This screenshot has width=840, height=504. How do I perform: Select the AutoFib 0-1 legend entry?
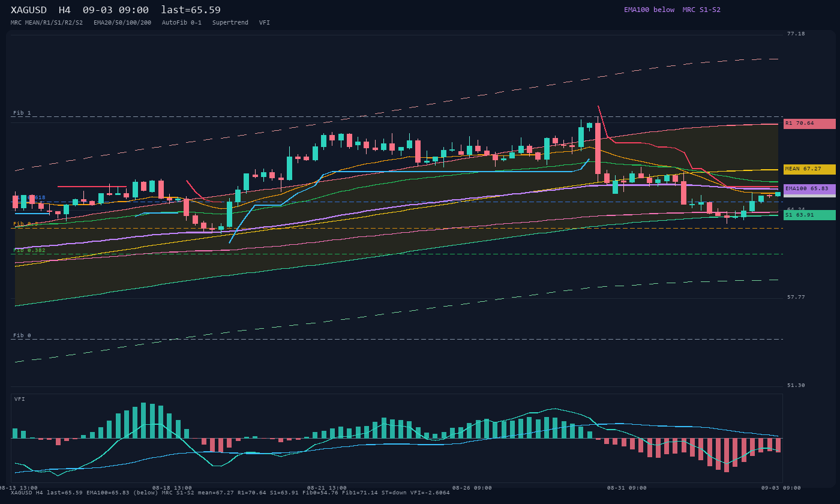click(182, 23)
